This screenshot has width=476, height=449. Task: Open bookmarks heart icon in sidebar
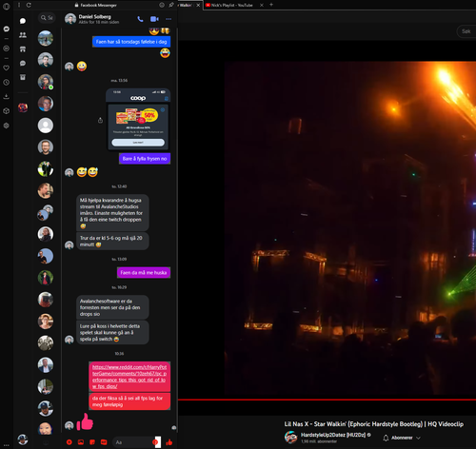click(6, 68)
